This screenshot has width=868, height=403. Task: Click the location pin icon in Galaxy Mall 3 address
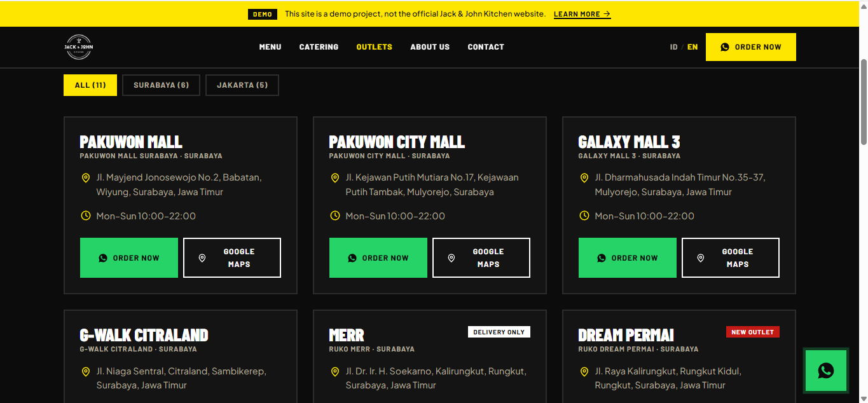pos(584,178)
